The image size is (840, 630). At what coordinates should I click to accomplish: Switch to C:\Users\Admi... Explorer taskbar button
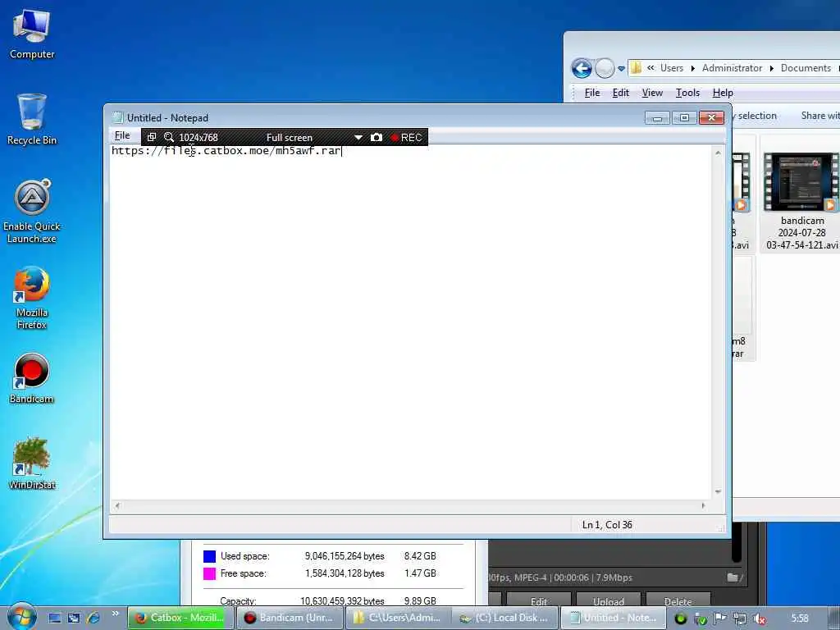(x=398, y=618)
